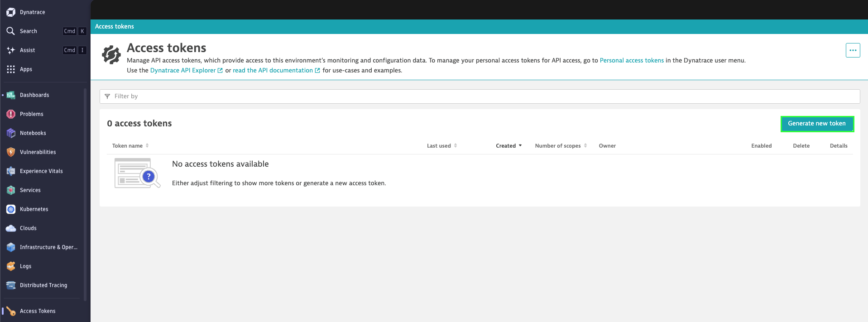Click the Owner column header
Screen dimensions: 868x322
607,146
